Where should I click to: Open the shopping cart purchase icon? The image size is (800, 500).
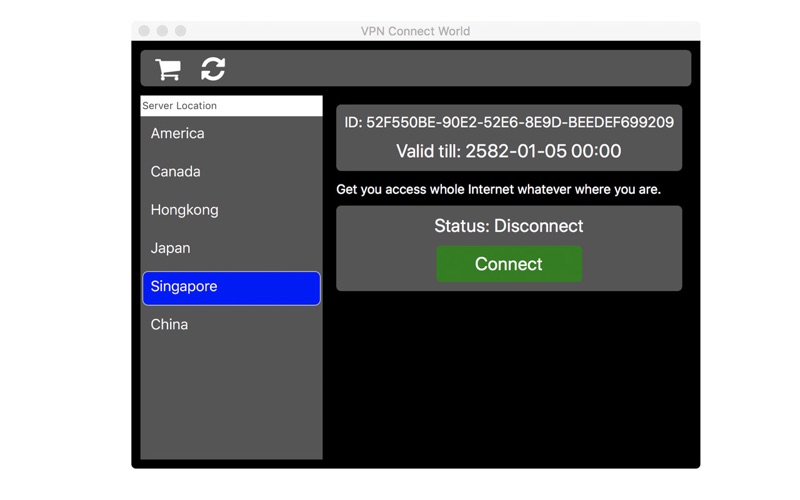168,69
